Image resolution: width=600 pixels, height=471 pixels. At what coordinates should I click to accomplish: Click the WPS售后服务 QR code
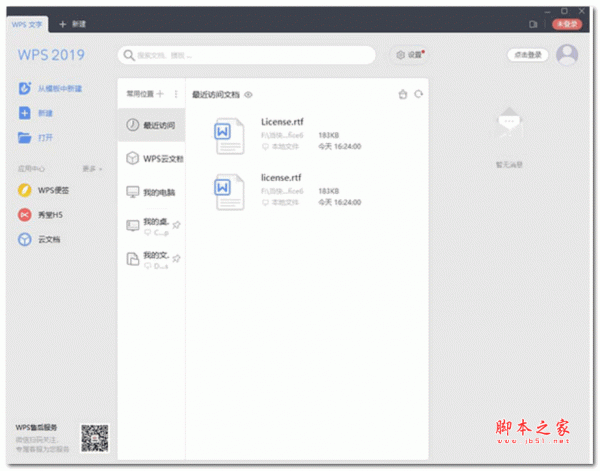95,438
